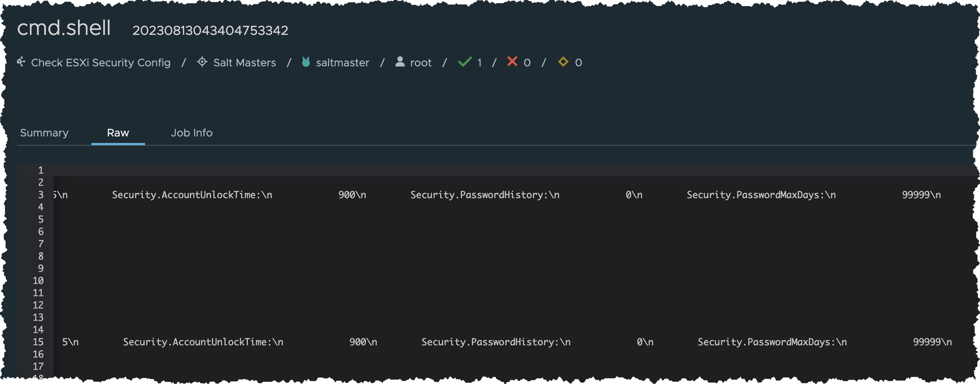980x384 pixels.
Task: Click the teal saltmaster minion icon
Action: click(306, 61)
